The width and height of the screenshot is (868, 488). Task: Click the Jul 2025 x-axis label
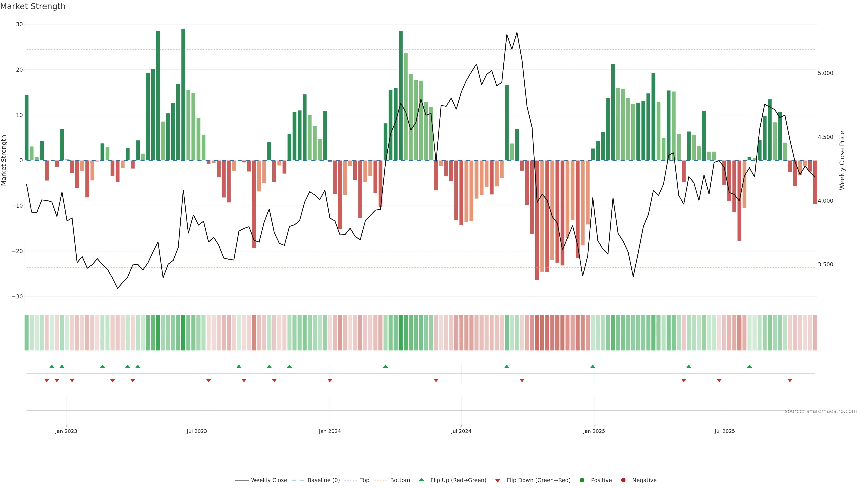click(724, 431)
